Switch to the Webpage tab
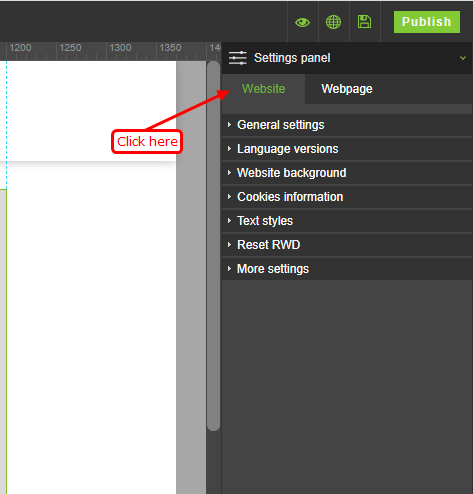The image size is (473, 494). (x=347, y=89)
